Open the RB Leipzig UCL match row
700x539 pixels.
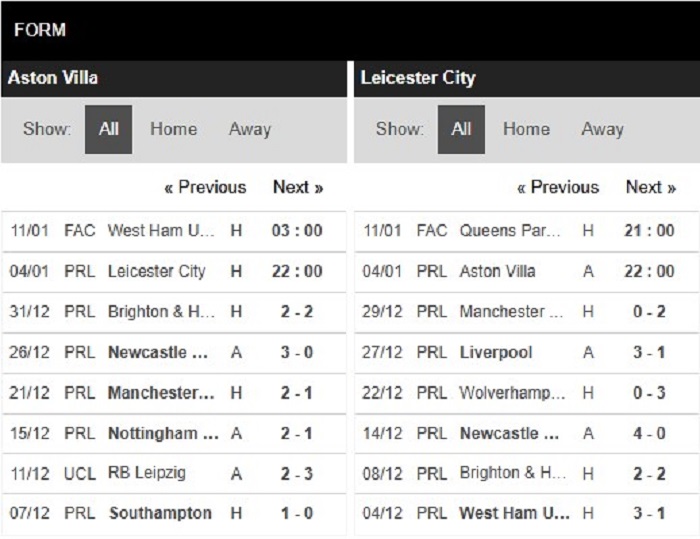174,473
